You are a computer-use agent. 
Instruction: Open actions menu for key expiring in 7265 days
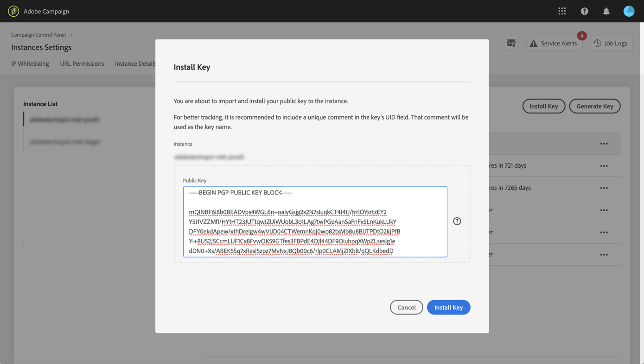pyautogui.click(x=604, y=188)
